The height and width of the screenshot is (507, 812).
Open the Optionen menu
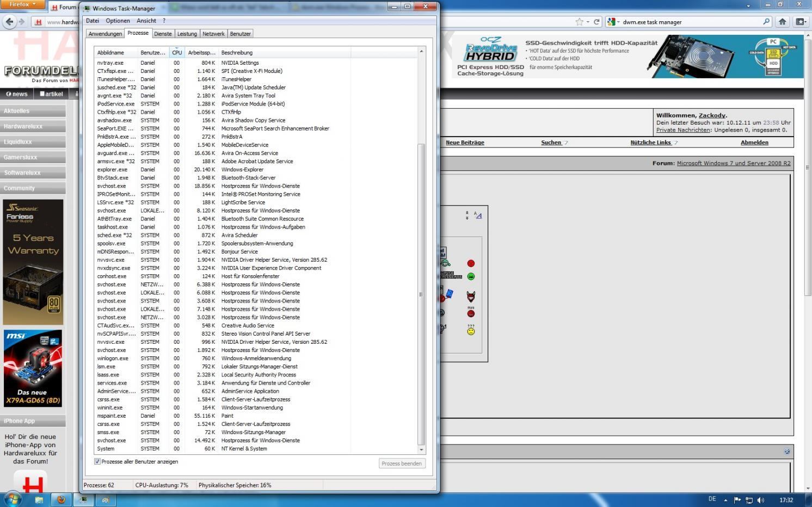[x=118, y=21]
